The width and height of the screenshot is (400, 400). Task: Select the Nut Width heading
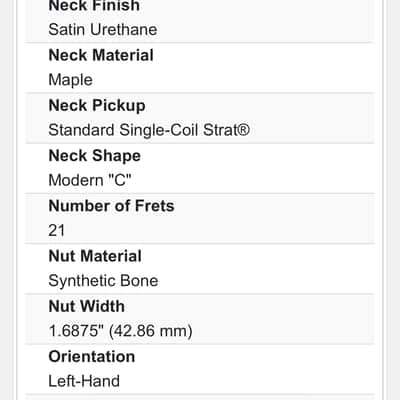pos(87,306)
